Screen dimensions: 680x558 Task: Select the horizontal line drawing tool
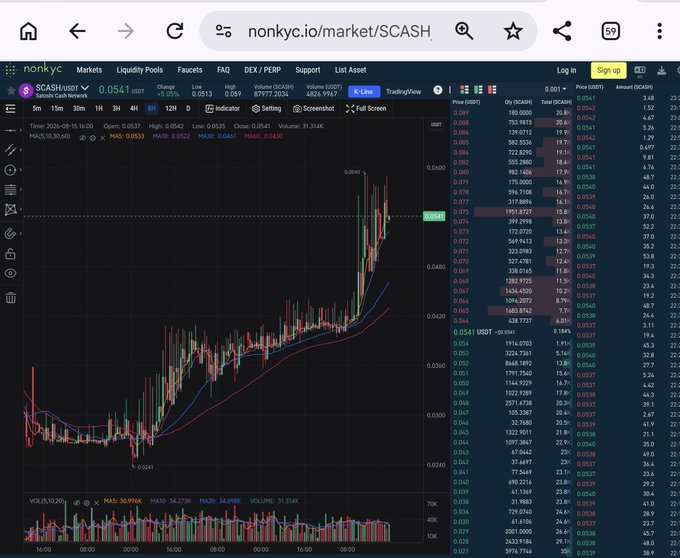pyautogui.click(x=10, y=131)
